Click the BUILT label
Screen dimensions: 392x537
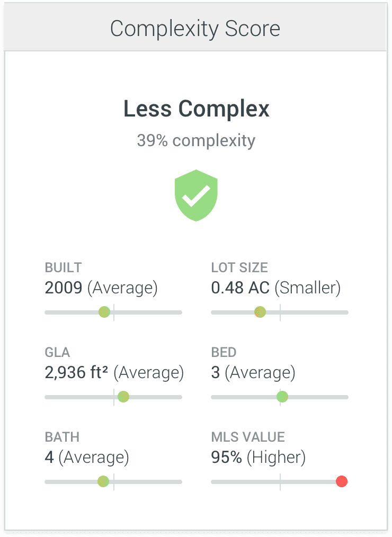pos(64,267)
